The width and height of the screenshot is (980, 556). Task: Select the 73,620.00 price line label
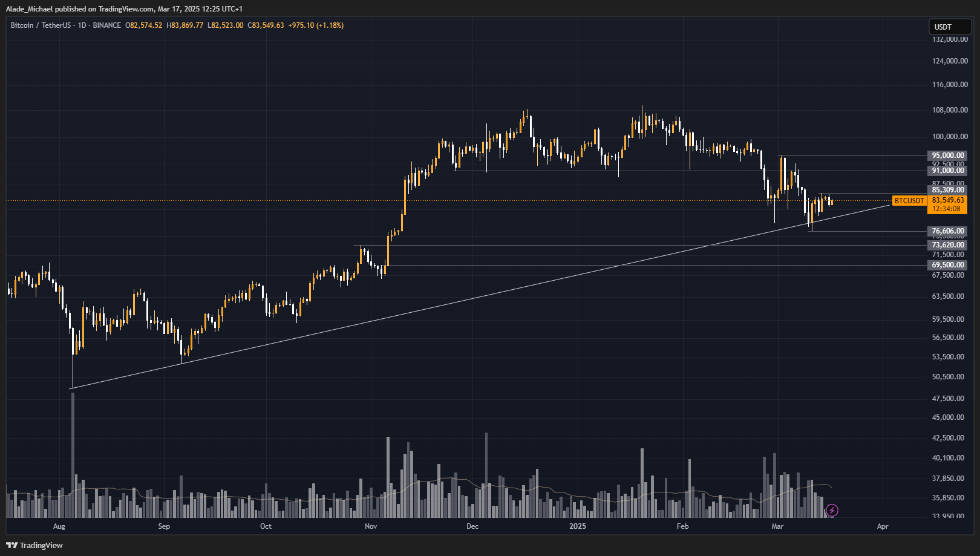tap(947, 245)
